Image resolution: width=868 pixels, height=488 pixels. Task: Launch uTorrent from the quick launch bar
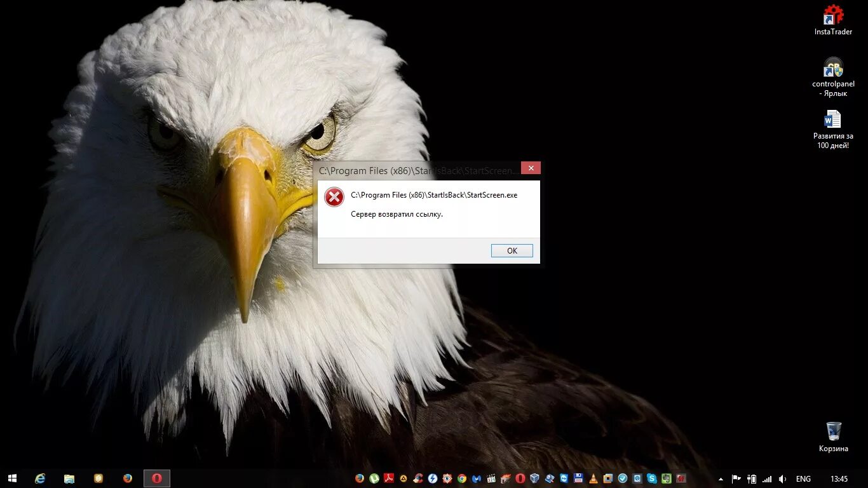click(374, 478)
